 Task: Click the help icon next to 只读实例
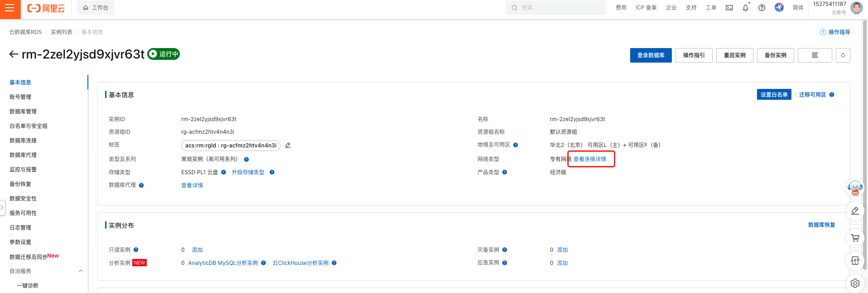[136, 250]
